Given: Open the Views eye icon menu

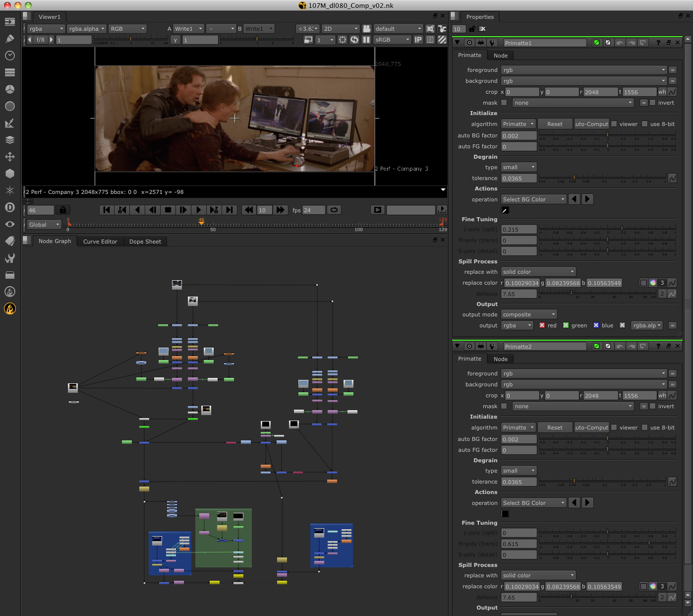Looking at the screenshot, I should click(10, 224).
